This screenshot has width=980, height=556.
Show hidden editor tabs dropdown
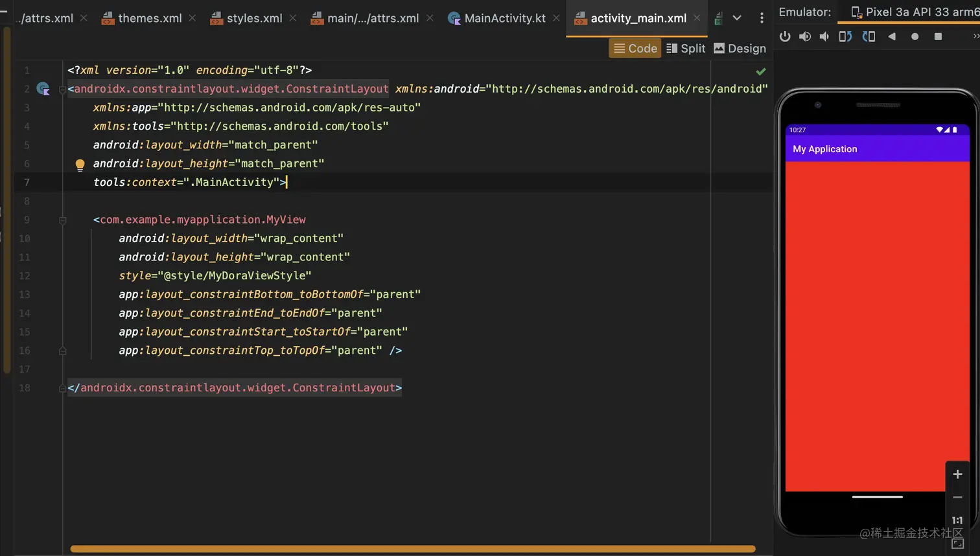(737, 18)
